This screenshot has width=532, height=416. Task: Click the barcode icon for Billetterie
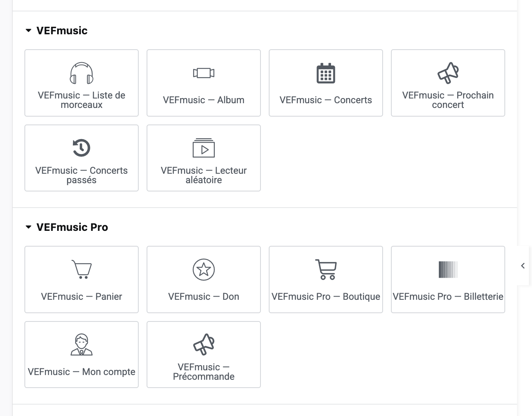(448, 269)
